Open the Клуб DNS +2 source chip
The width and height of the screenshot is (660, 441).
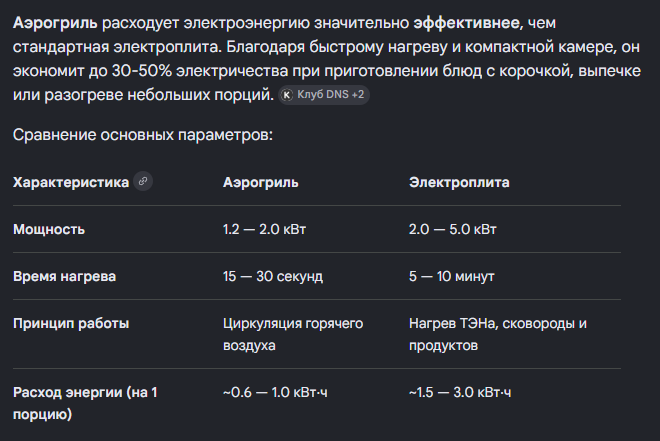tap(324, 95)
